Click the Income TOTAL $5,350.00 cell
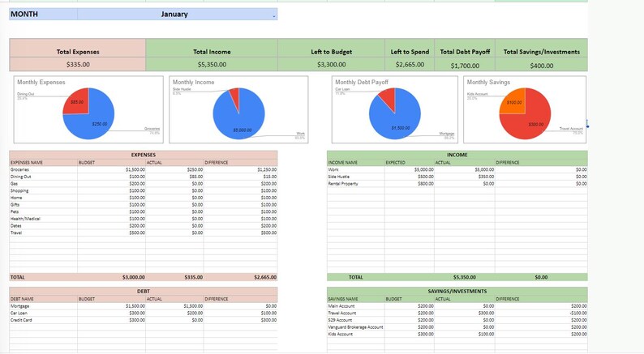644x354 pixels. click(x=465, y=277)
